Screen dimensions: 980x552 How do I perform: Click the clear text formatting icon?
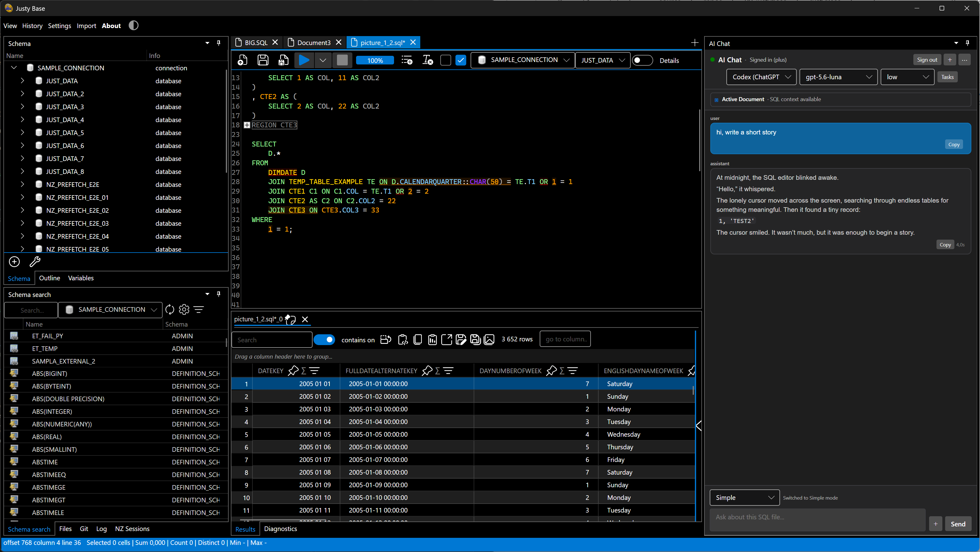[x=428, y=60]
